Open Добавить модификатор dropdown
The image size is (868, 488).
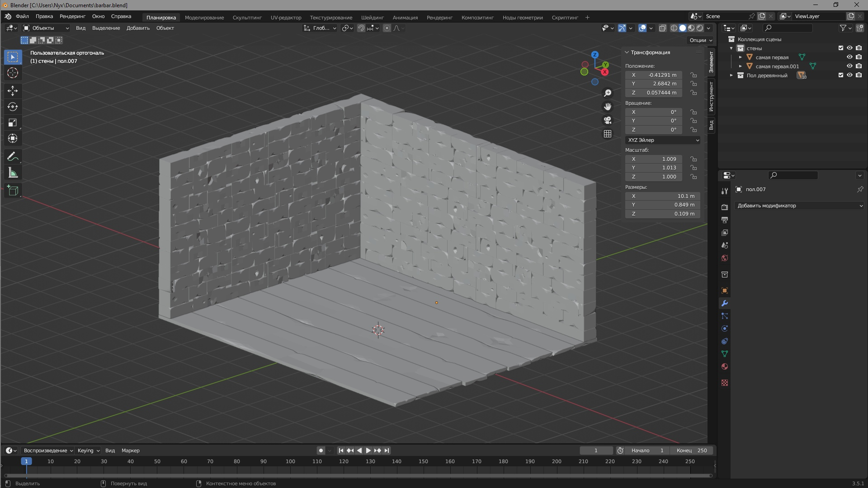pos(799,206)
